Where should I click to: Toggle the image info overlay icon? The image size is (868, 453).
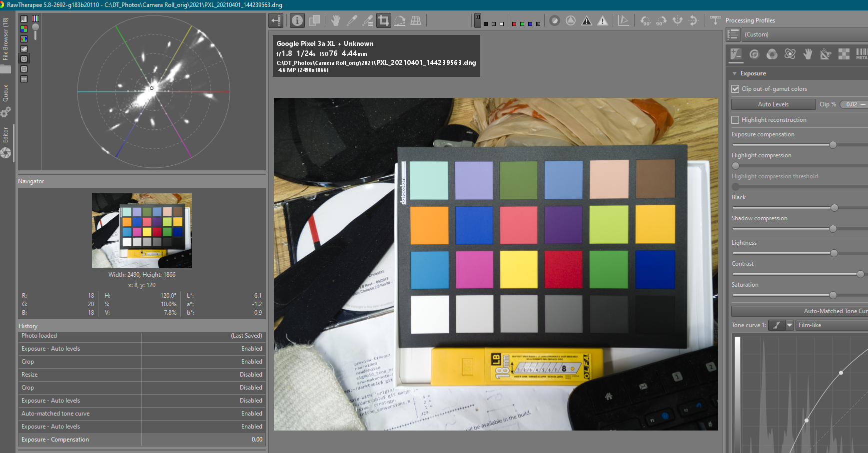pyautogui.click(x=297, y=20)
